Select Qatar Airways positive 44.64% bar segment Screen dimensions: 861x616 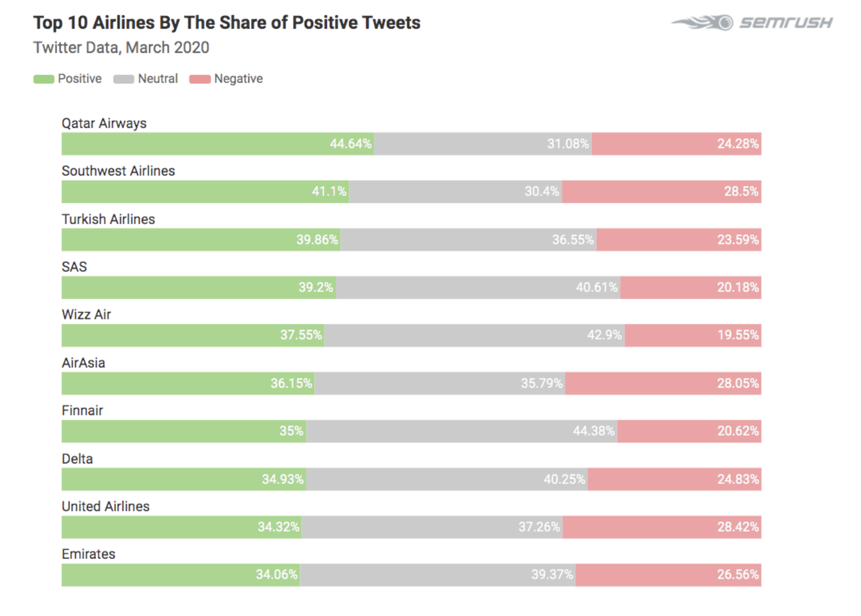218,144
